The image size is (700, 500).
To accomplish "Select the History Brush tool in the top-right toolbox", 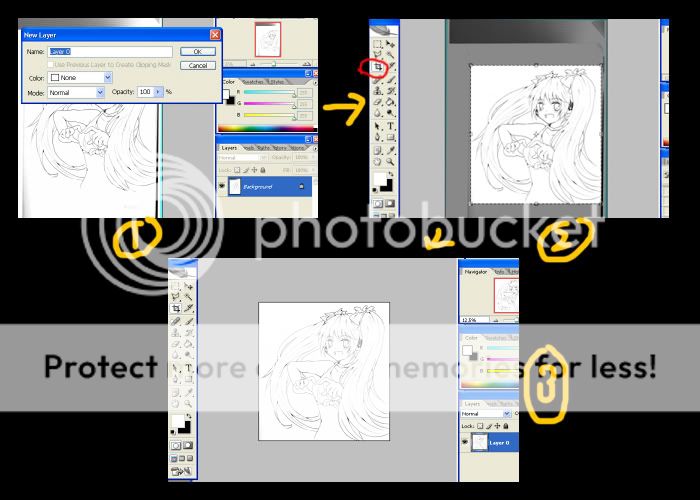I will pyautogui.click(x=391, y=91).
